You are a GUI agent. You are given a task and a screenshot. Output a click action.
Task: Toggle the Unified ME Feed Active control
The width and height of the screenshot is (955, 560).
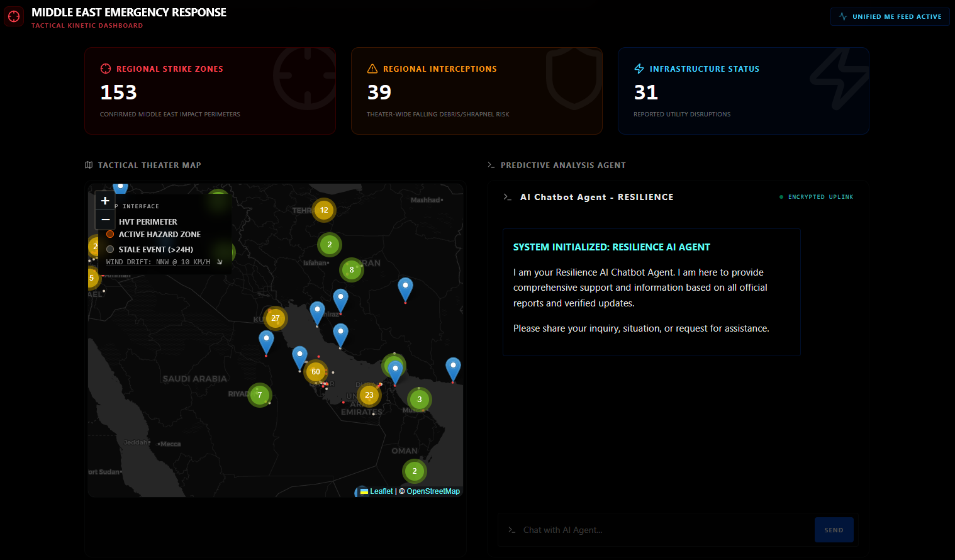pyautogui.click(x=890, y=16)
